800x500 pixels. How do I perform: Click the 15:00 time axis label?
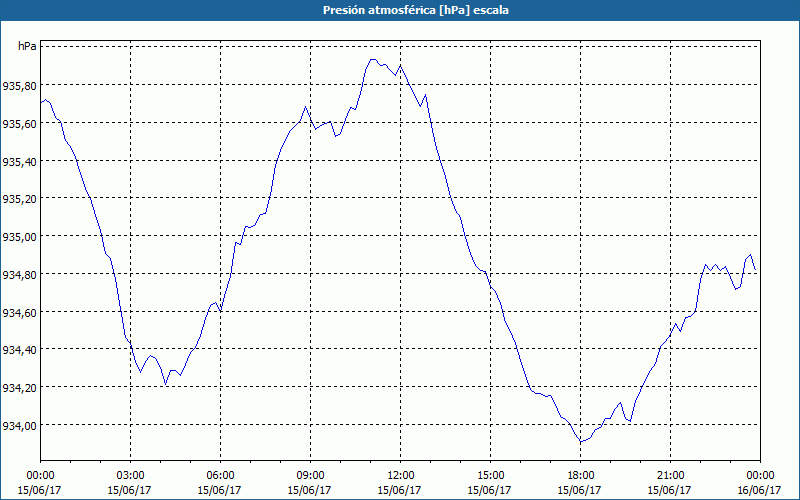click(x=490, y=476)
